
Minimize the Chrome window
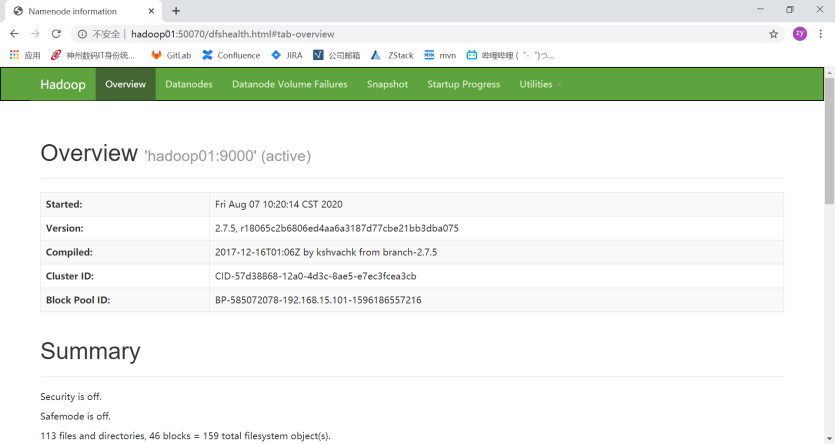[760, 9]
